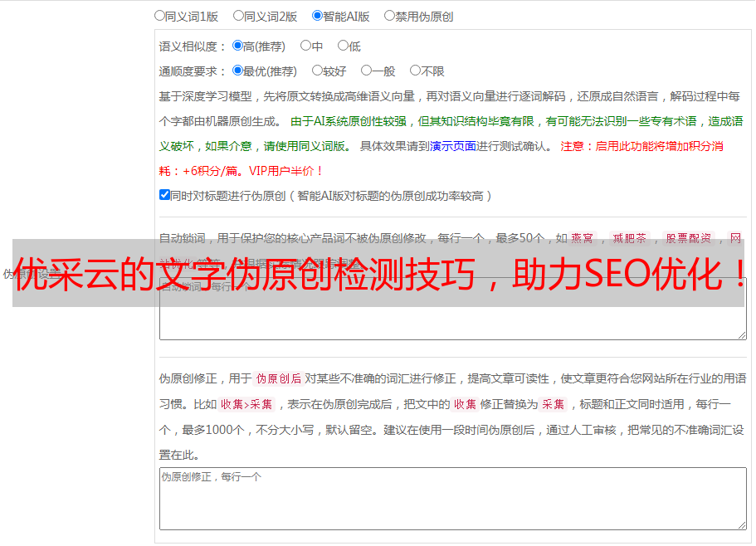The width and height of the screenshot is (756, 546).
Task: Set 通顺度要求 to 一般
Action: pyautogui.click(x=367, y=71)
